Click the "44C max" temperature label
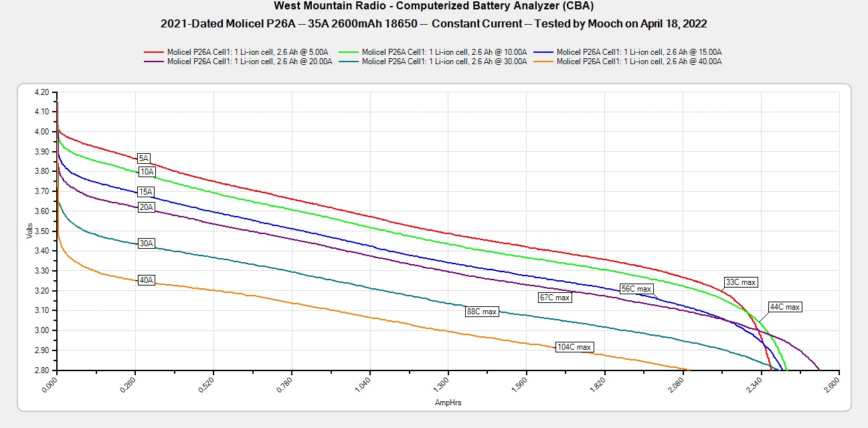Screen dimensions: 868x428 [x=785, y=307]
